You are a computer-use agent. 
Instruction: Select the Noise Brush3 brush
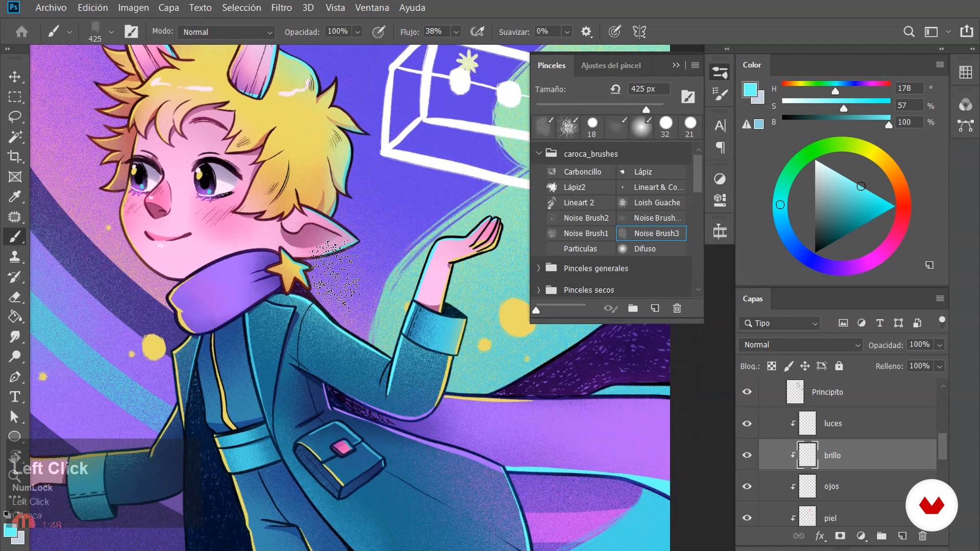coord(651,233)
